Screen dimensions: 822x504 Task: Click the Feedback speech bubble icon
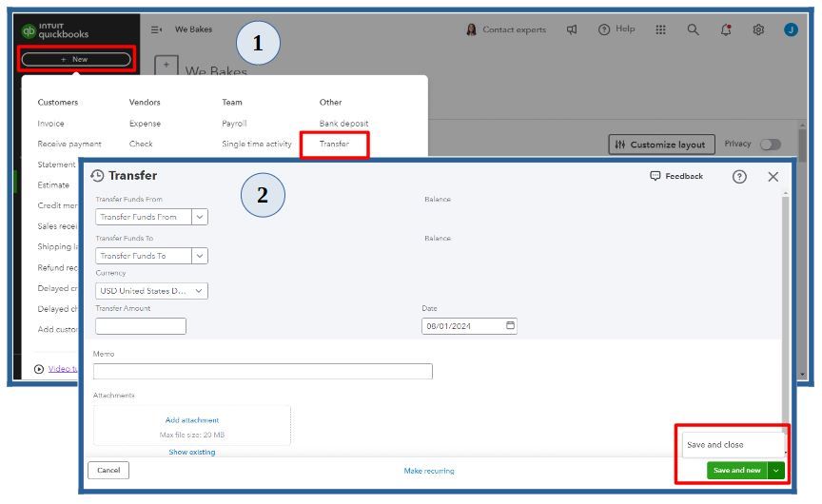tap(655, 176)
